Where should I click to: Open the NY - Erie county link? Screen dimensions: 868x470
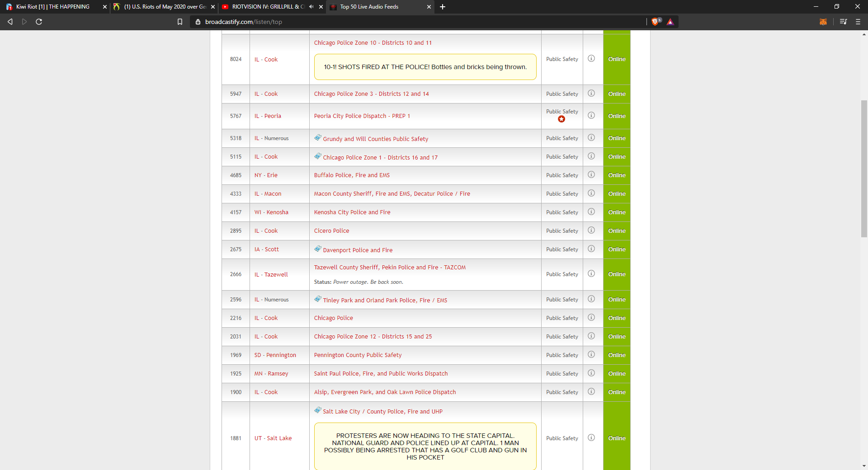tap(266, 175)
